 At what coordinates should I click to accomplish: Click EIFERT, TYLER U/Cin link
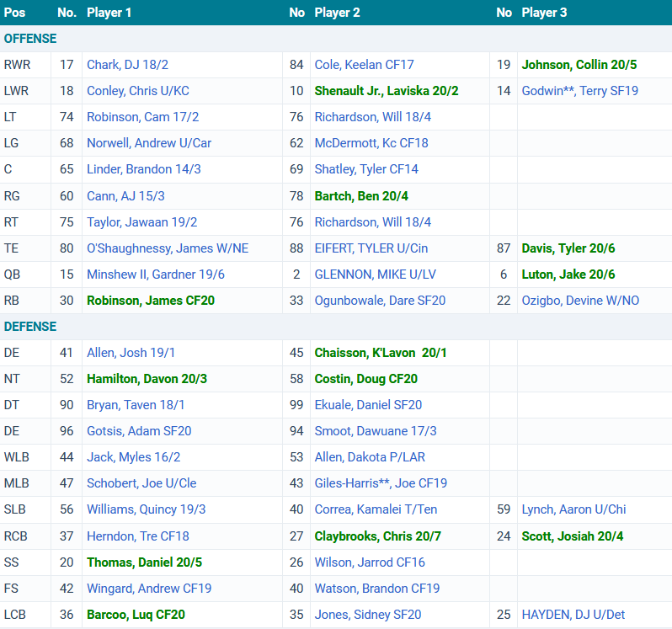tap(371, 248)
